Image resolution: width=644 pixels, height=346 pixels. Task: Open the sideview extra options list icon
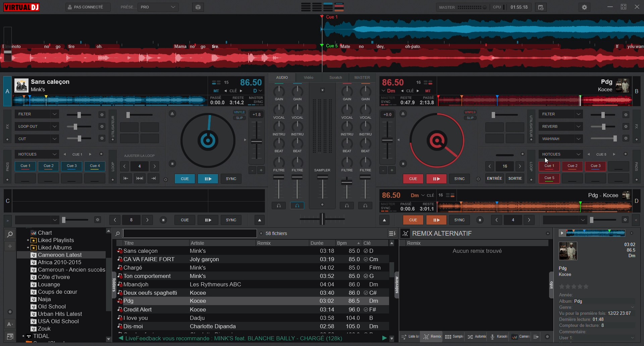click(536, 337)
